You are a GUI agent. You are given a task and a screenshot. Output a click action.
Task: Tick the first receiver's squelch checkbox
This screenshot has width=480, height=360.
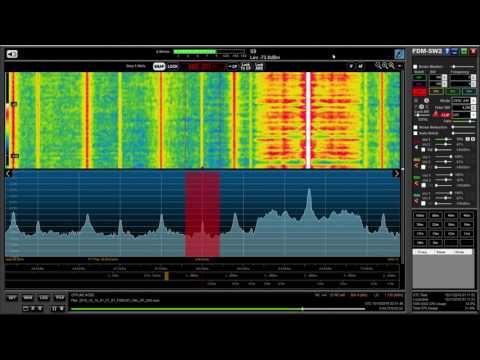click(x=423, y=149)
